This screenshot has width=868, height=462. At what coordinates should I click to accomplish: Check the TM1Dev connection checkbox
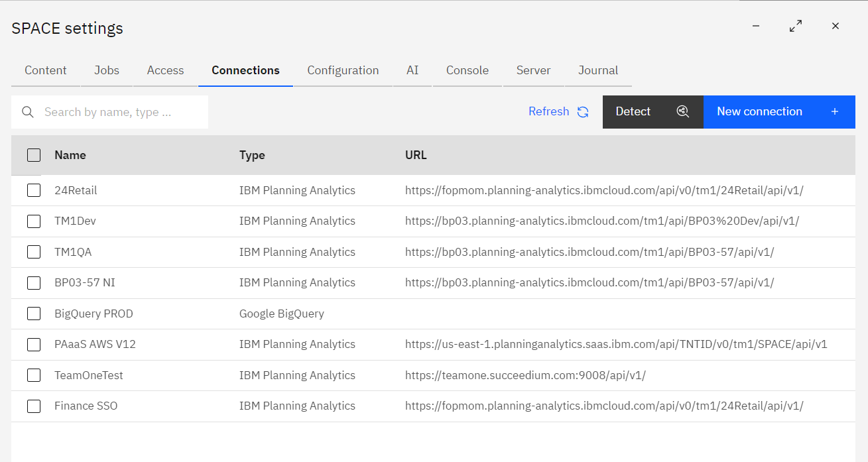[34, 221]
